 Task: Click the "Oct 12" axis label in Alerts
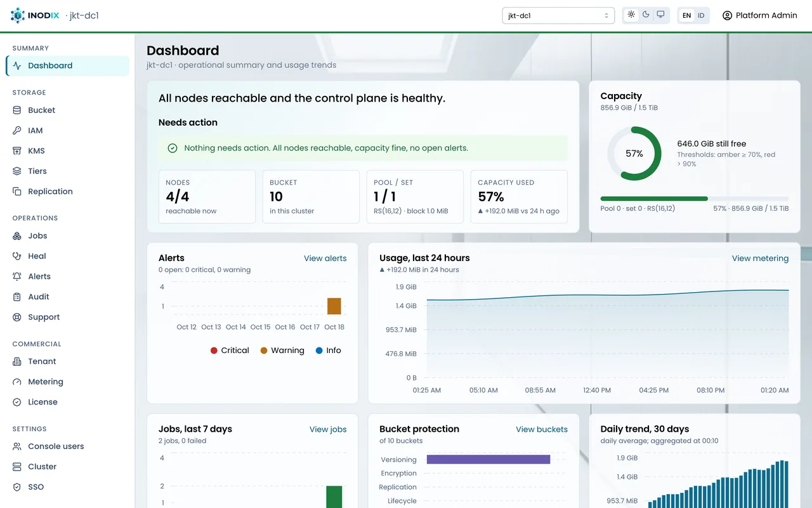tap(187, 327)
